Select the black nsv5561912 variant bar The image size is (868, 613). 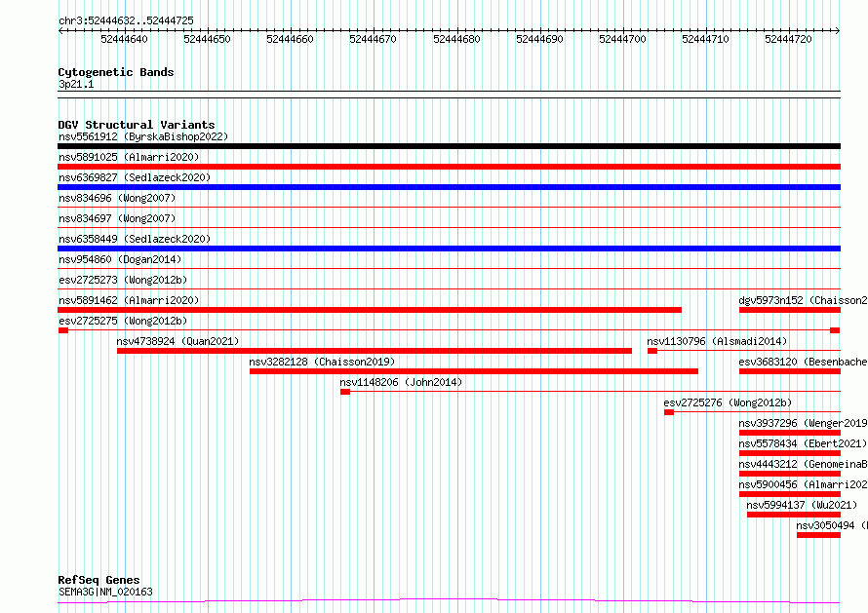coord(449,146)
